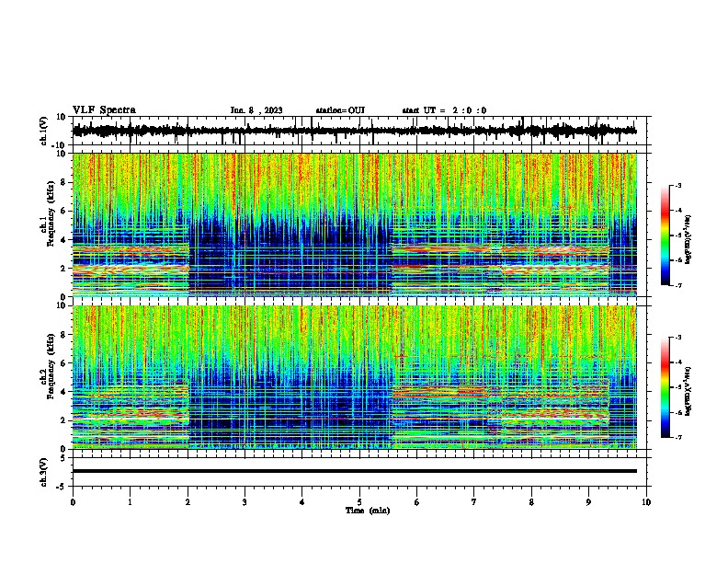Click the "4" kHz tick on ch.2 spectrogram axis

pyautogui.click(x=63, y=392)
